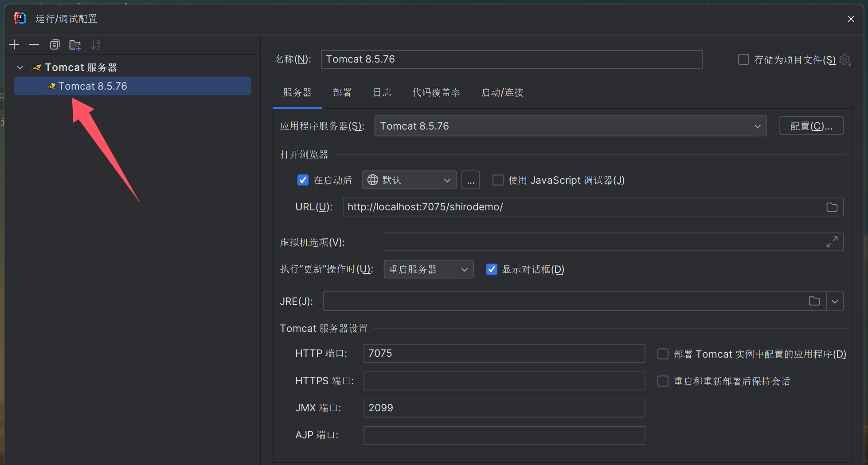
Task: Switch to the 部署 tab
Action: (x=342, y=92)
